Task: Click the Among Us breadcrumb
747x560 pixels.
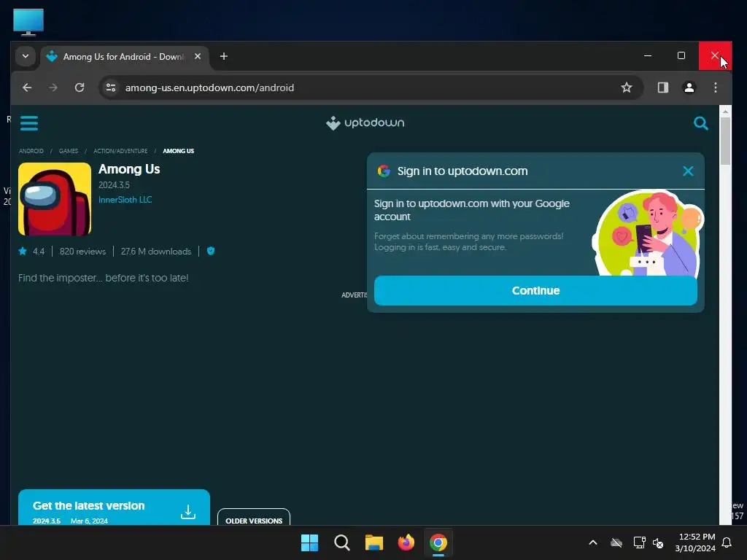Action: [x=178, y=151]
